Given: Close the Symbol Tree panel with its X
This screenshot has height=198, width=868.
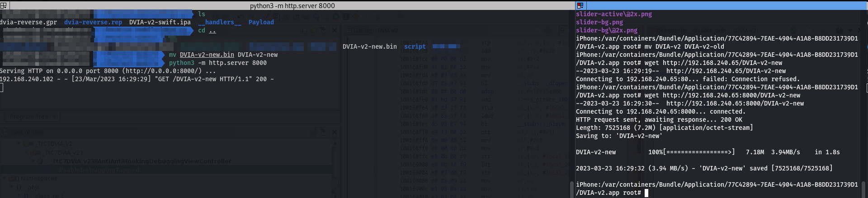Looking at the screenshot, I should pyautogui.click(x=335, y=132).
